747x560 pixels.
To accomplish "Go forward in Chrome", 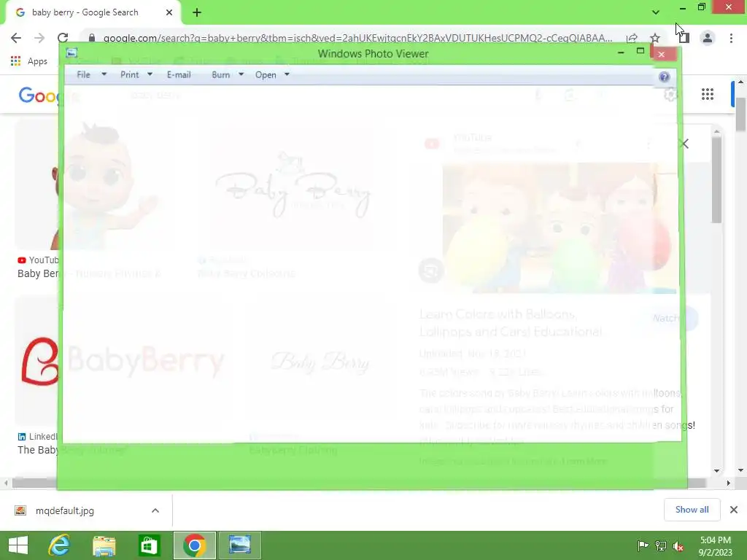I will [39, 38].
